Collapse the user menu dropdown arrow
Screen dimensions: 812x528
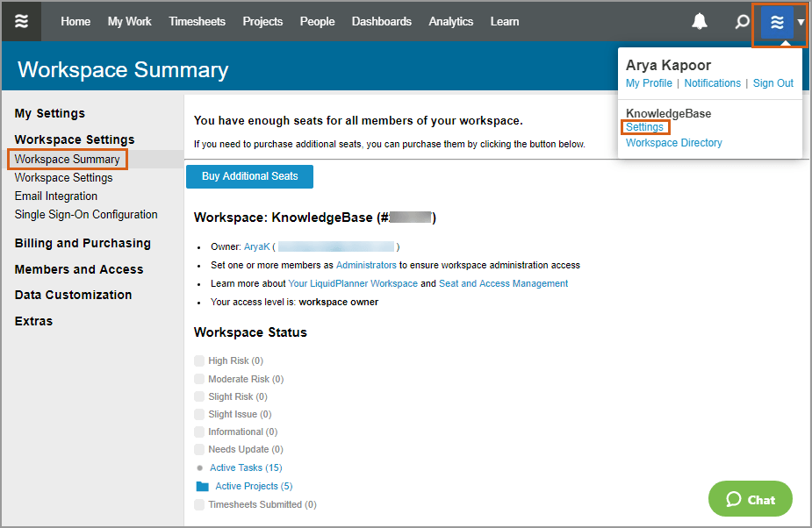point(800,23)
